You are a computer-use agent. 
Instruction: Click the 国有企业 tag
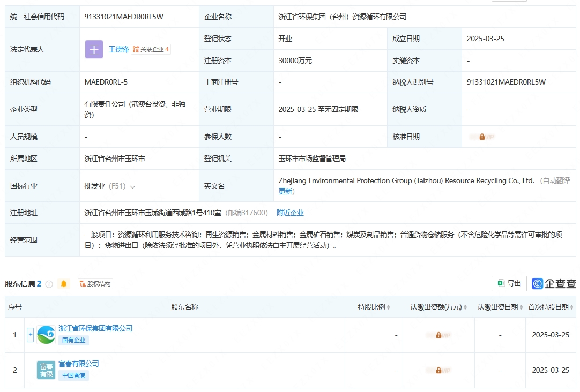[73, 340]
